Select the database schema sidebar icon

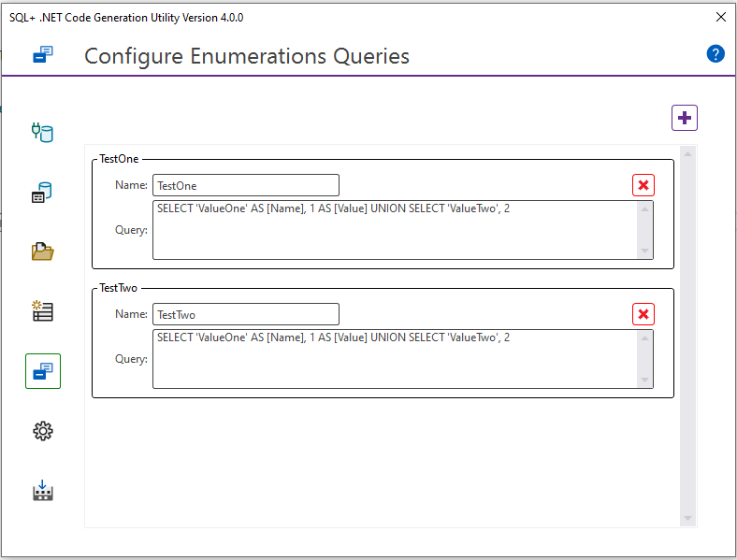[43, 194]
